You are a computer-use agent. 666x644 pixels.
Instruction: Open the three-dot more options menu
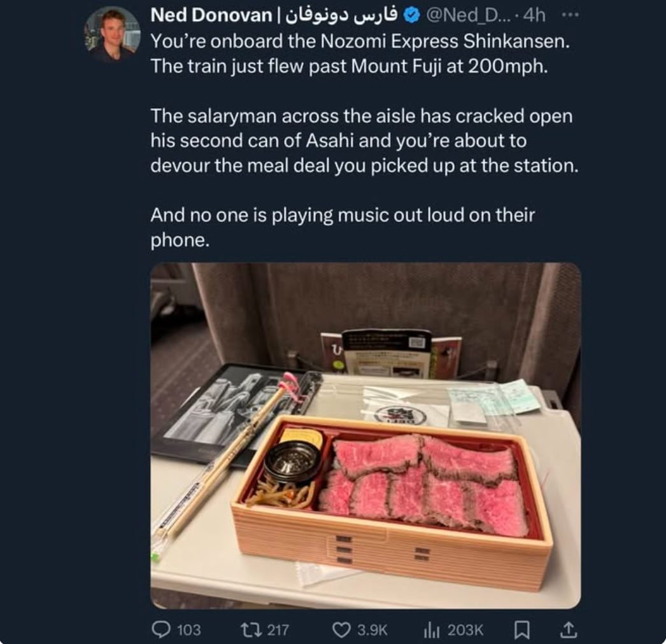[x=565, y=17]
